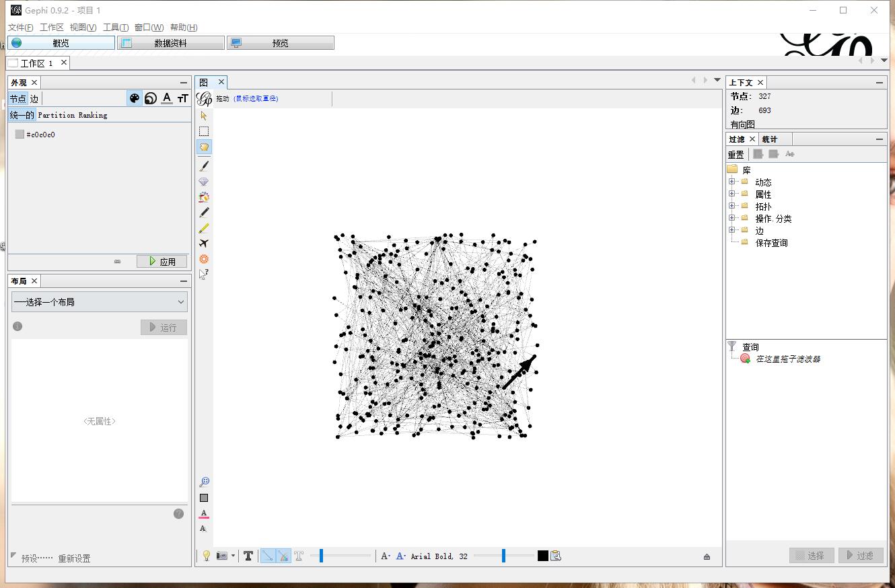The height and width of the screenshot is (588, 895).
Task: Expand the 操作.分类 filter folder
Action: [731, 218]
